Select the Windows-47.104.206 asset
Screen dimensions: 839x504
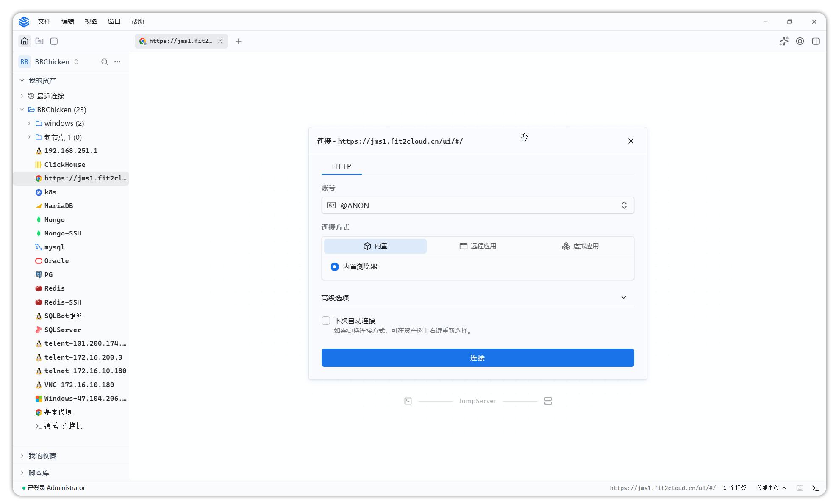[x=71, y=398]
